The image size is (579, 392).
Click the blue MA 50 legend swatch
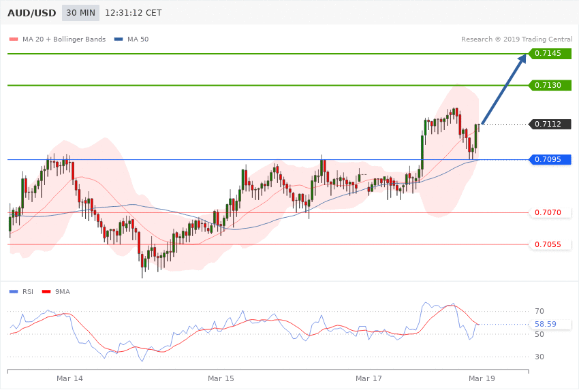click(x=119, y=39)
